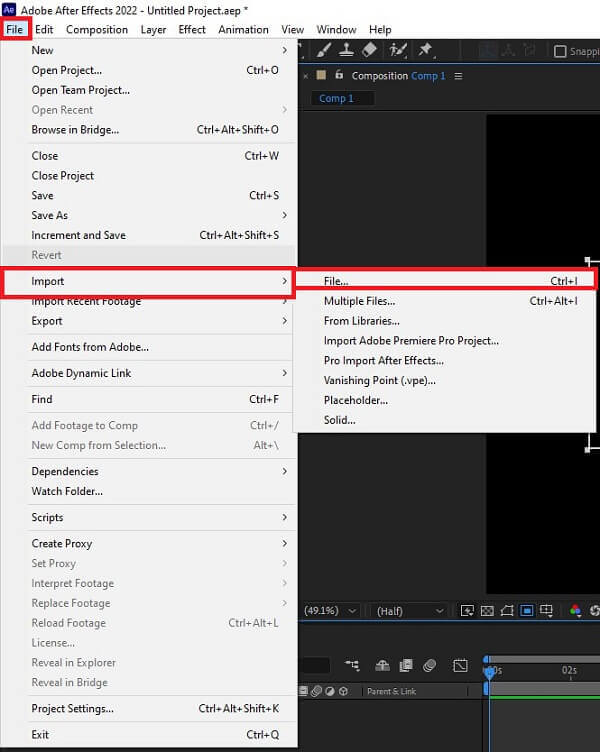Click the reset exposure icon
Viewport: 600px width, 752px height.
pos(595,611)
